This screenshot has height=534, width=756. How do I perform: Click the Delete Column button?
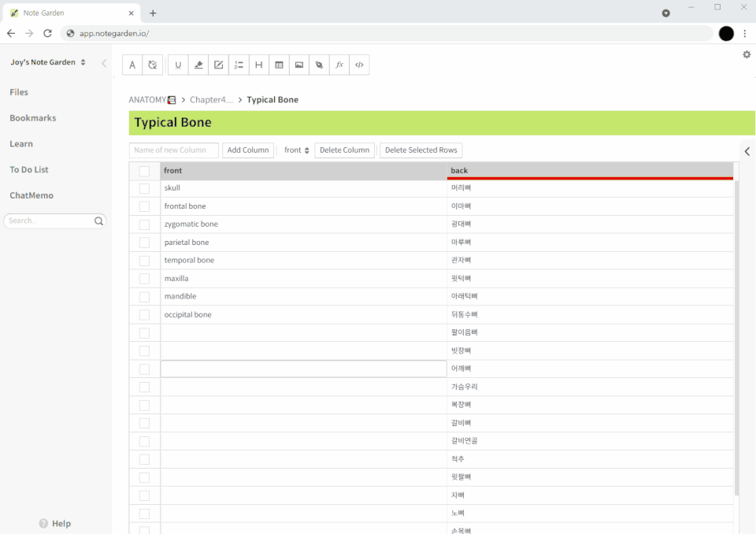point(344,150)
